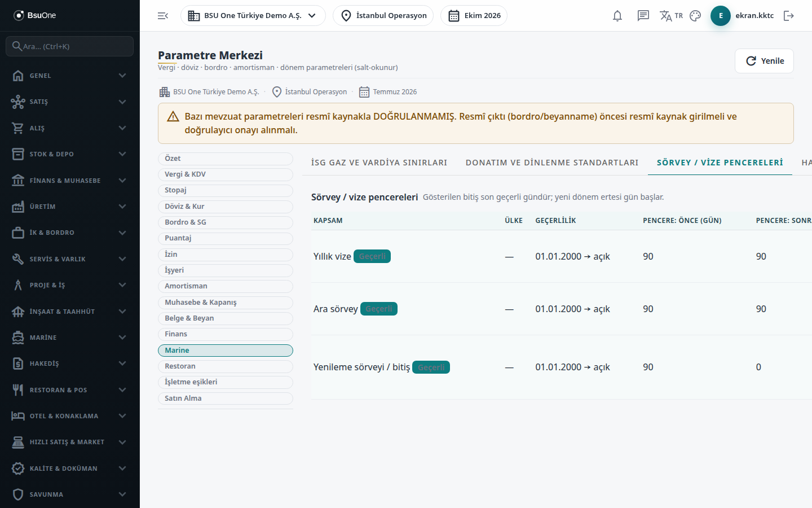Select the Vergi & KDV category
The width and height of the screenshot is (812, 508).
(x=226, y=174)
